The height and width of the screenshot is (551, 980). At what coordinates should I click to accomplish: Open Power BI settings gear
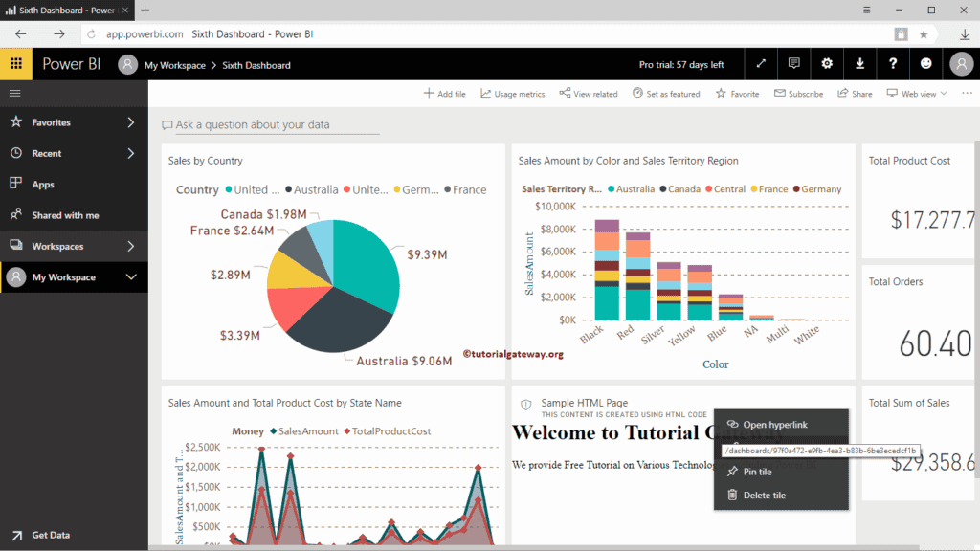(826, 64)
